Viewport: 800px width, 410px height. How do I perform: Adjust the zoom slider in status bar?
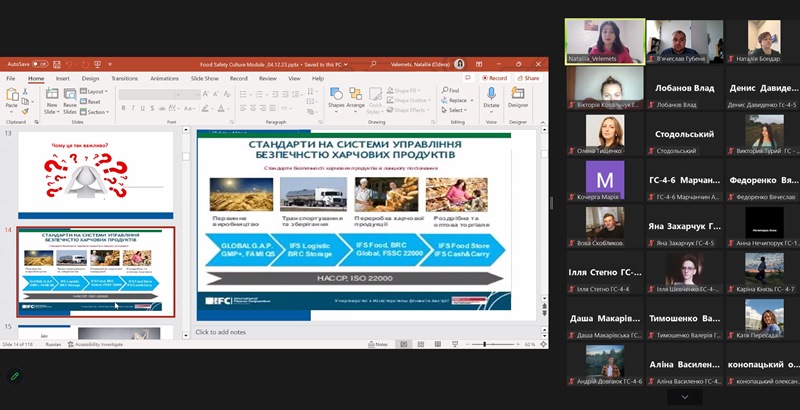click(x=485, y=344)
